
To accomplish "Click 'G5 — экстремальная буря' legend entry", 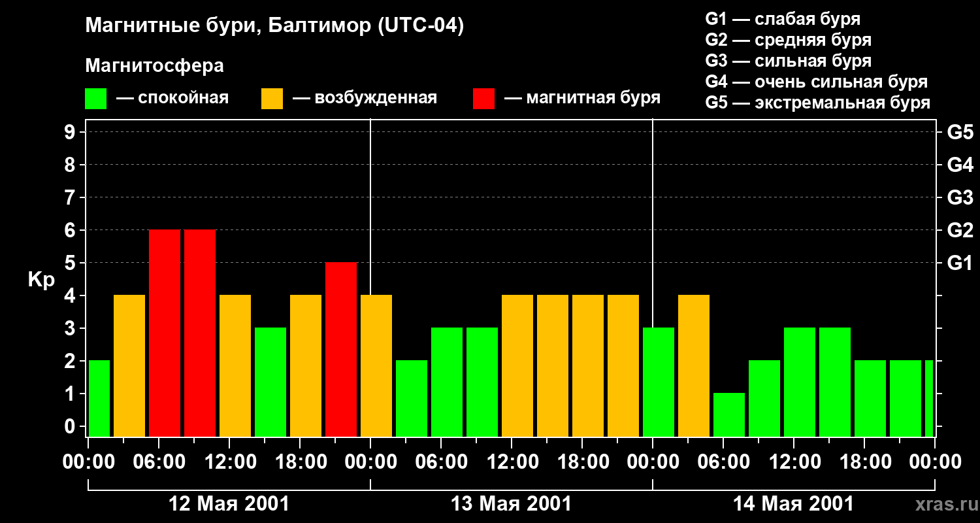I will click(x=817, y=103).
